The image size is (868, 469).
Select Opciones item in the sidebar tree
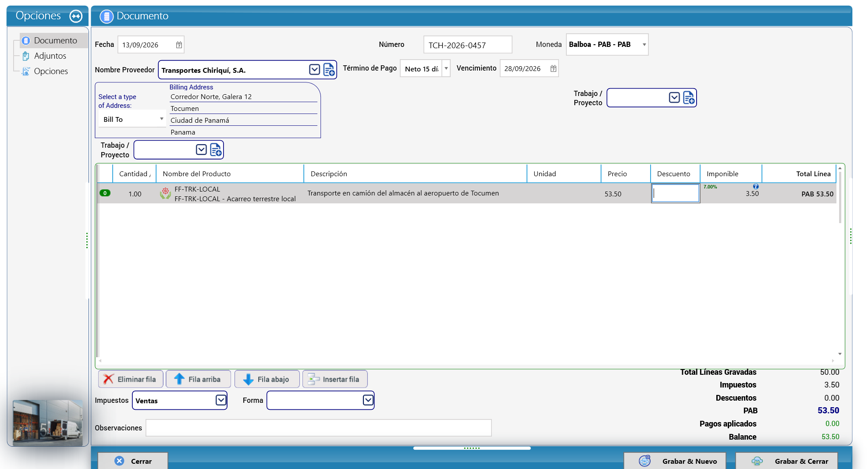pos(51,71)
